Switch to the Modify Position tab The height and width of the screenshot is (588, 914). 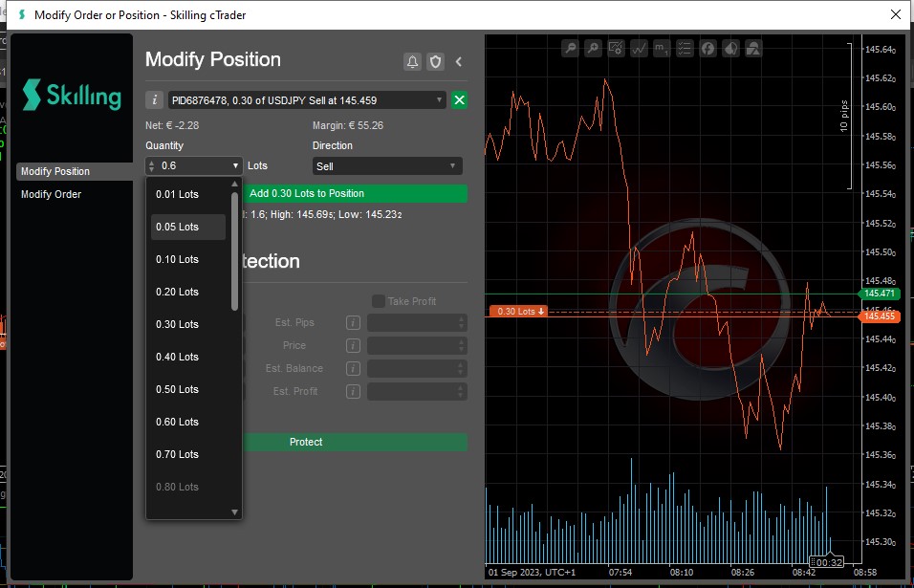[75, 171]
